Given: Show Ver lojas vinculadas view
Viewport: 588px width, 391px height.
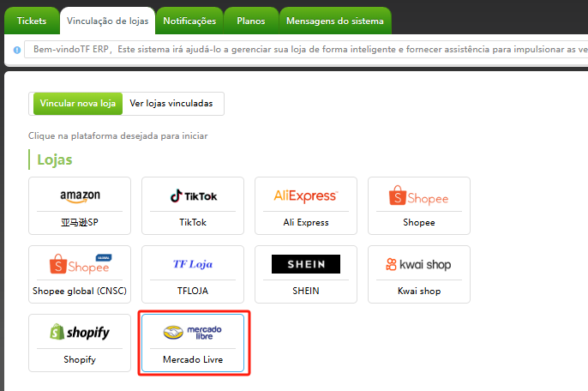Looking at the screenshot, I should click(x=171, y=103).
